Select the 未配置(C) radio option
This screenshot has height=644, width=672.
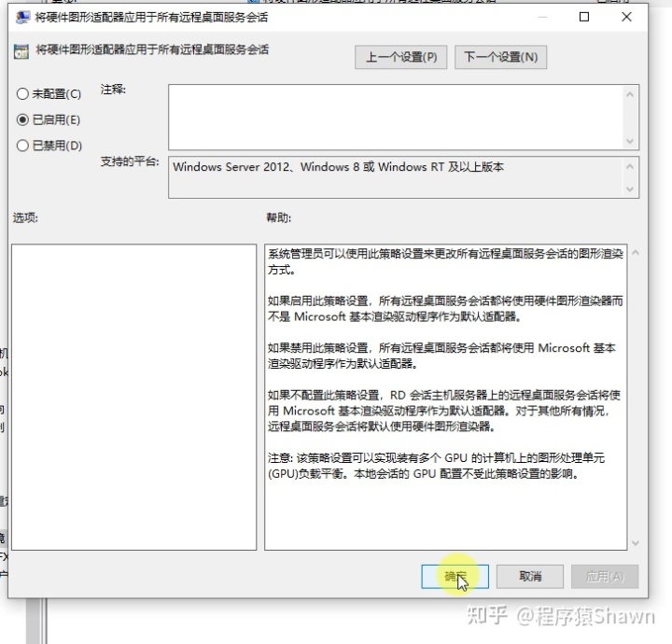49,94
